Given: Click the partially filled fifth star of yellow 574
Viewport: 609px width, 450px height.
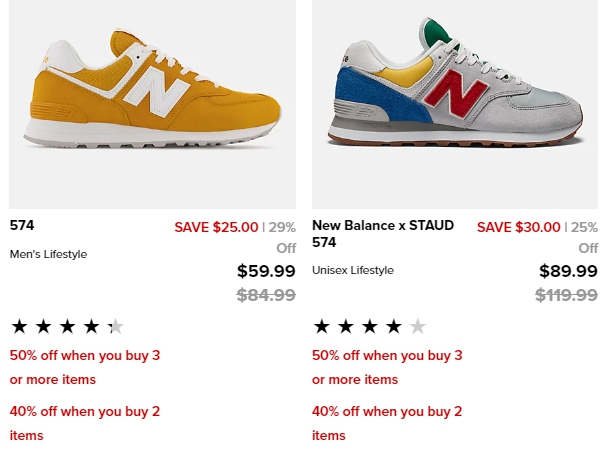Looking at the screenshot, I should pos(116,327).
